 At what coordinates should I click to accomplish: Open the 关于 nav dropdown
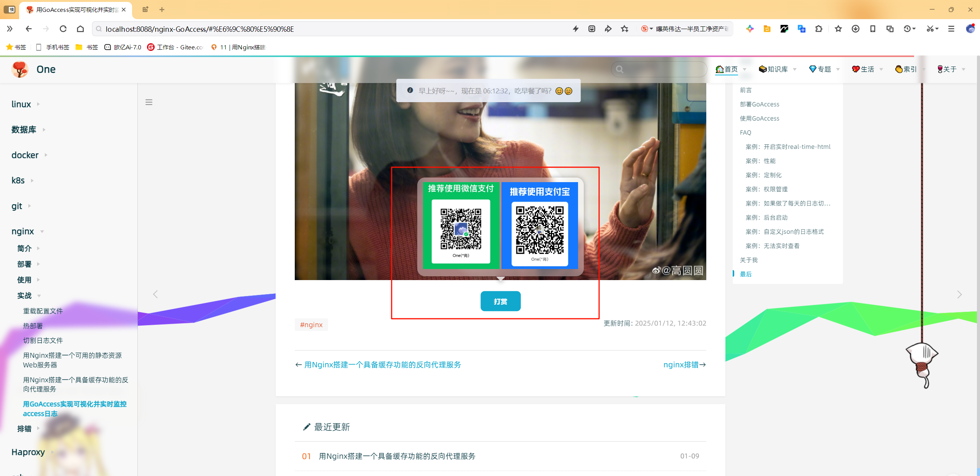951,69
